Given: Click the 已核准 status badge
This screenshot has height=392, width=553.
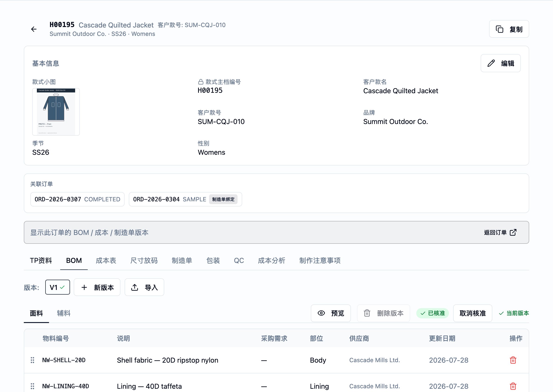Looking at the screenshot, I should pos(432,313).
